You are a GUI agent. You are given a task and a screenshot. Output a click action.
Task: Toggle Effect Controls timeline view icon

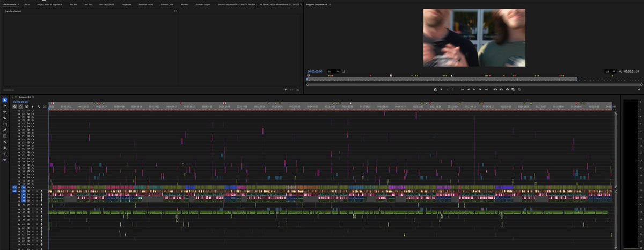175,11
